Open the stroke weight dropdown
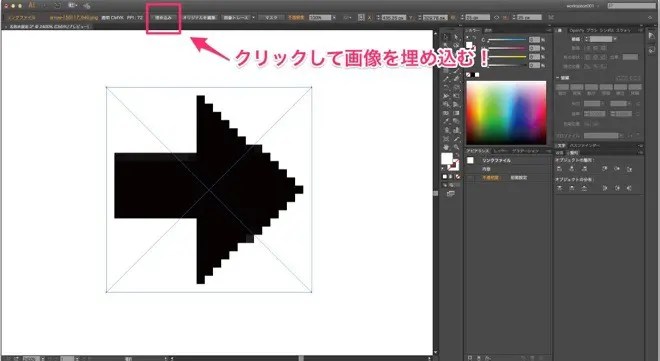Viewport: 660px width, 361px height. tap(615, 39)
